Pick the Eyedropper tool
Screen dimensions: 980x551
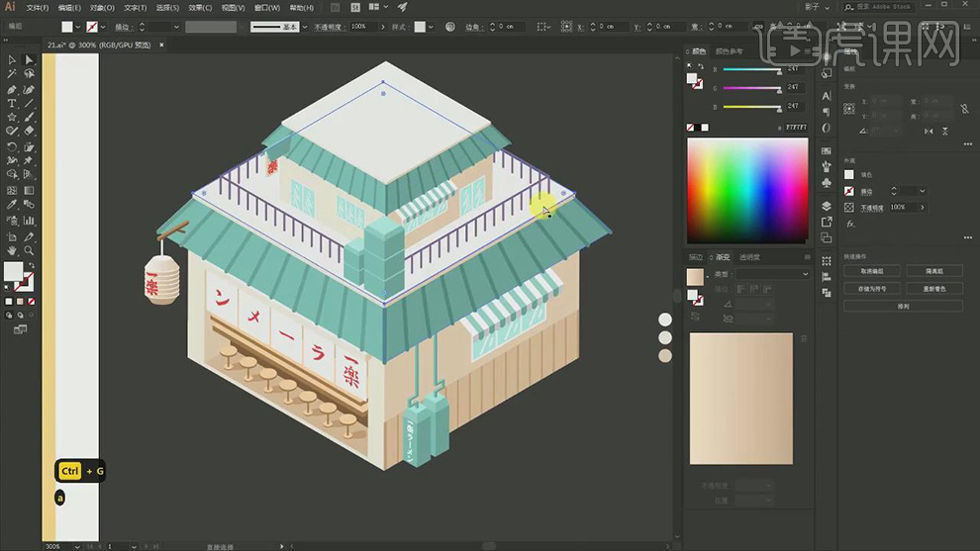(x=12, y=205)
